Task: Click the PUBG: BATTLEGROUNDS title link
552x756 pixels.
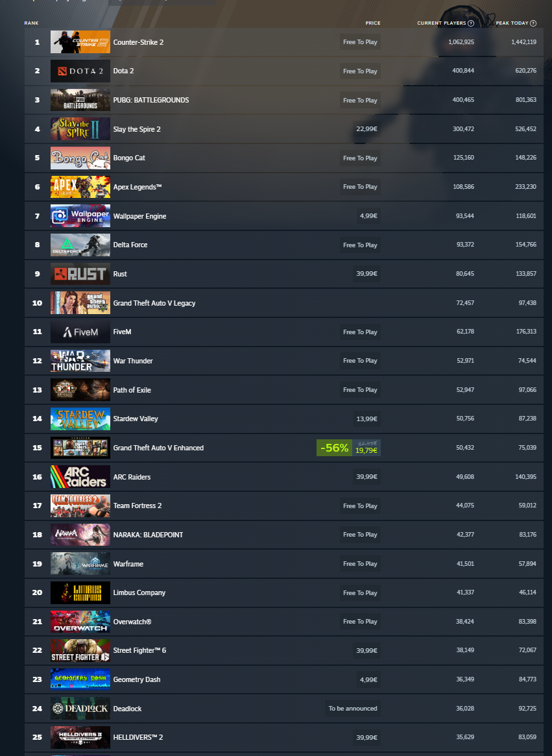Action: 151,100
